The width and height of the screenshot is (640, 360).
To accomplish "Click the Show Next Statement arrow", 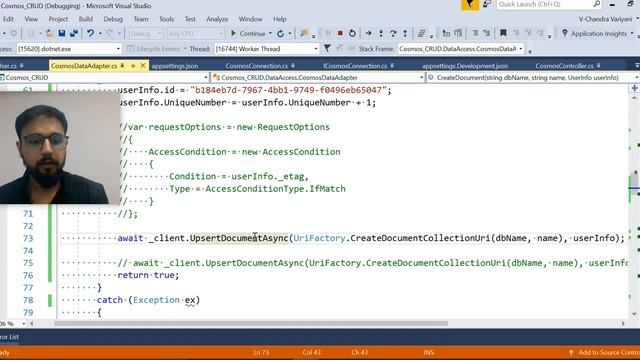I will click(x=368, y=33).
